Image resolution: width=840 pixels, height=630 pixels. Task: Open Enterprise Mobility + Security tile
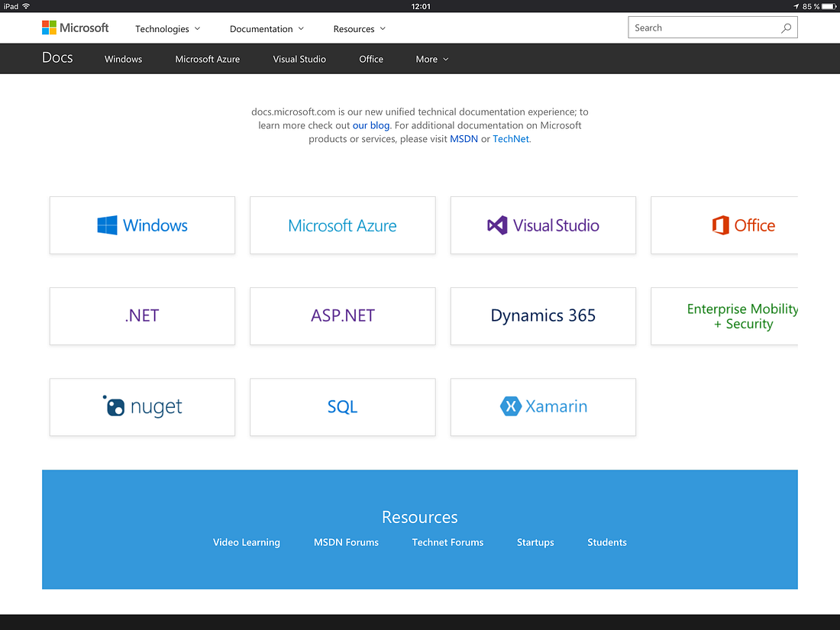click(724, 316)
